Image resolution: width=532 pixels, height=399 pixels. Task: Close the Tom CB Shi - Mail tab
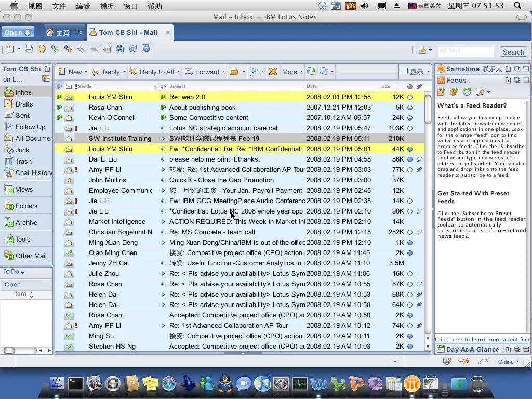(x=168, y=33)
